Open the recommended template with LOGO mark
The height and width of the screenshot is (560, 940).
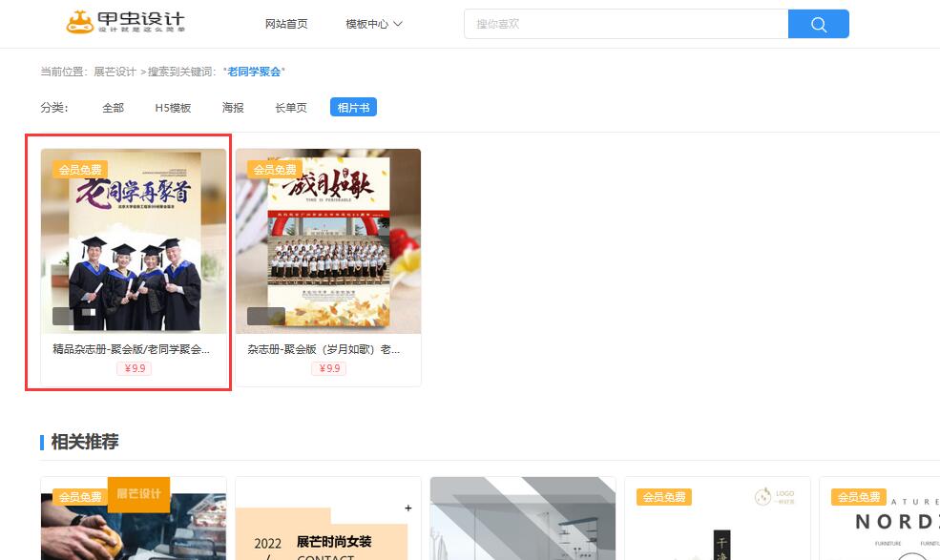pos(718,519)
